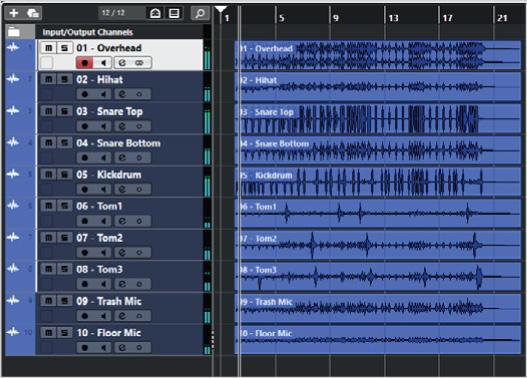Record enable the 09 - Trash Mic track
The image size is (527, 378).
point(84,316)
